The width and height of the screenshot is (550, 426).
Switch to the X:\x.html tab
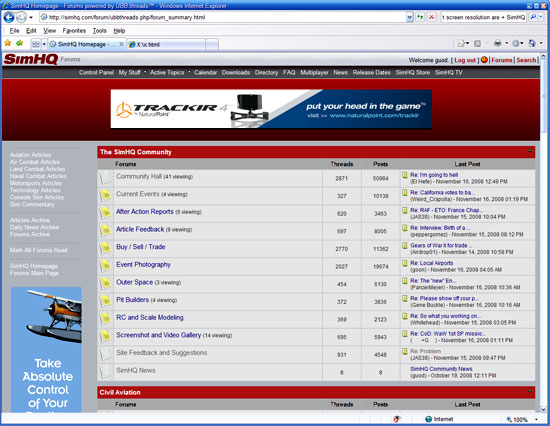(166, 45)
